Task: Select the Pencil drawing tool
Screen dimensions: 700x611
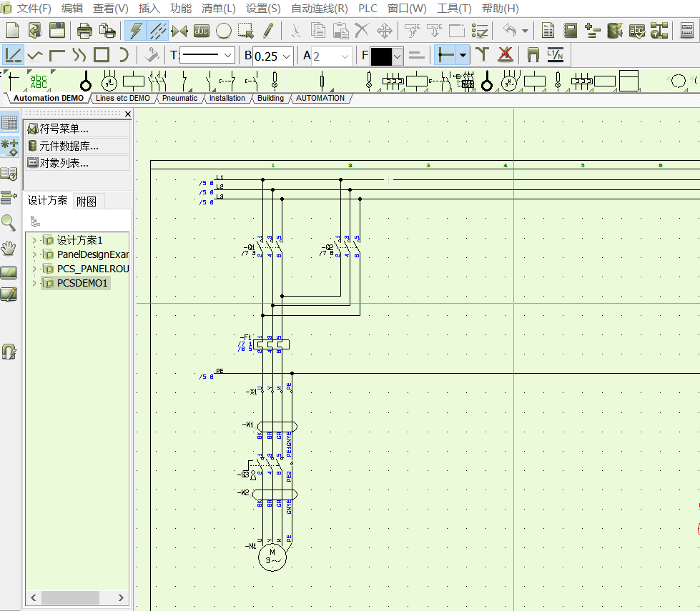Action: [268, 30]
